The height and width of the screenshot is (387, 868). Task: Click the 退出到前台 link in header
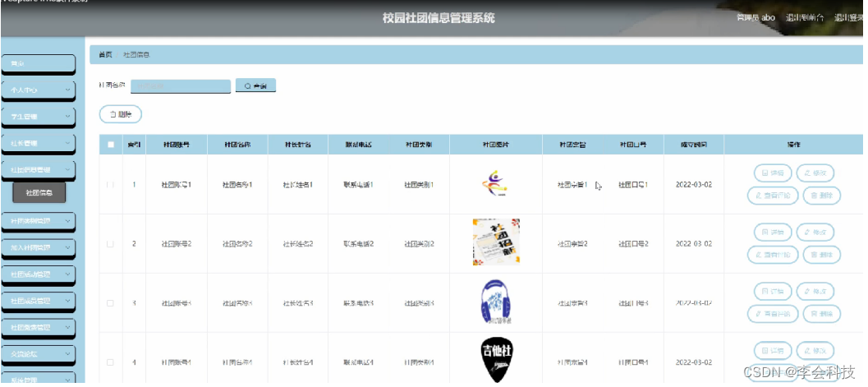(805, 18)
